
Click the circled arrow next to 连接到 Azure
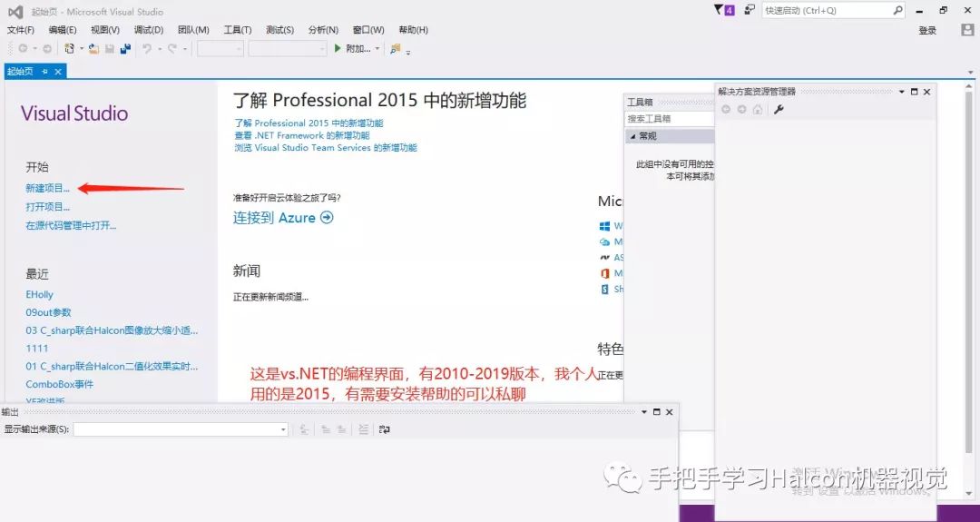pyautogui.click(x=327, y=218)
